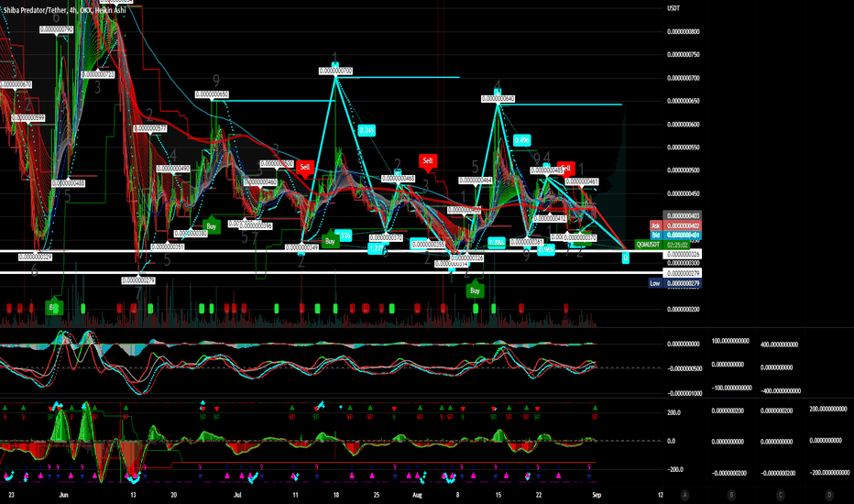This screenshot has height=504, width=854.
Task: Click the 0.0000000461 pivot callout
Action: (582, 181)
